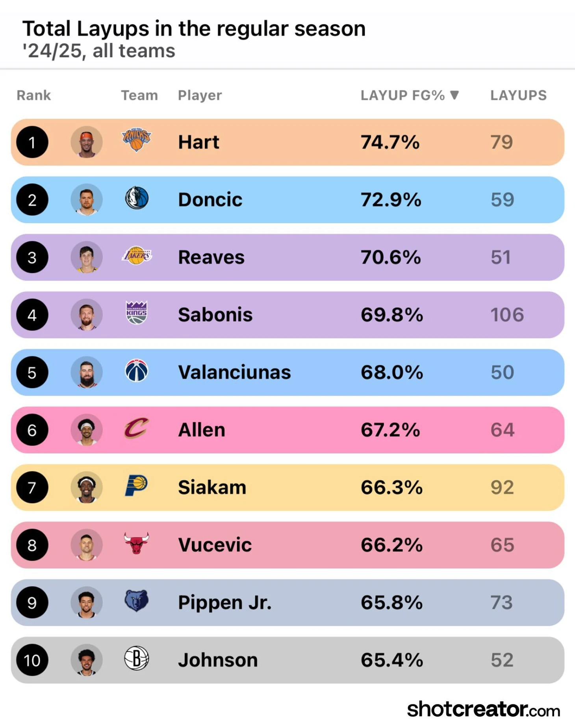
Task: Select the Sabonis player name
Action: (x=215, y=315)
